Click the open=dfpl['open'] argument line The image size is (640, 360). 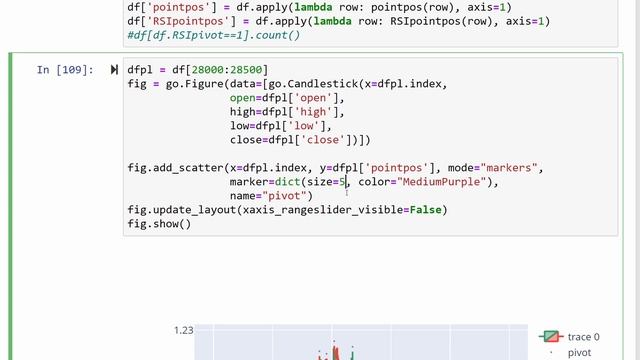click(x=287, y=98)
